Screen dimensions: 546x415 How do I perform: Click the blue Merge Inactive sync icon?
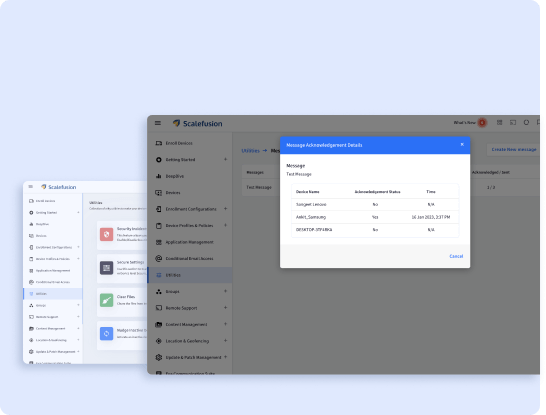(107, 334)
